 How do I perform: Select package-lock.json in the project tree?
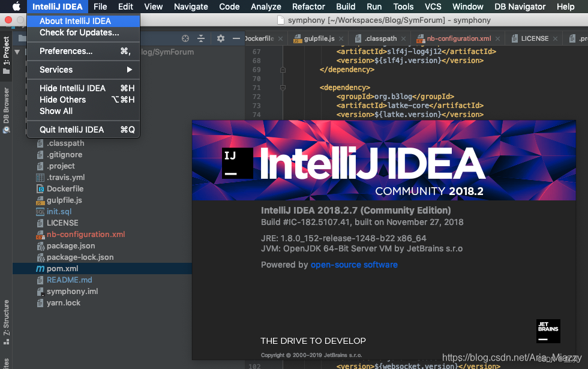(80, 257)
